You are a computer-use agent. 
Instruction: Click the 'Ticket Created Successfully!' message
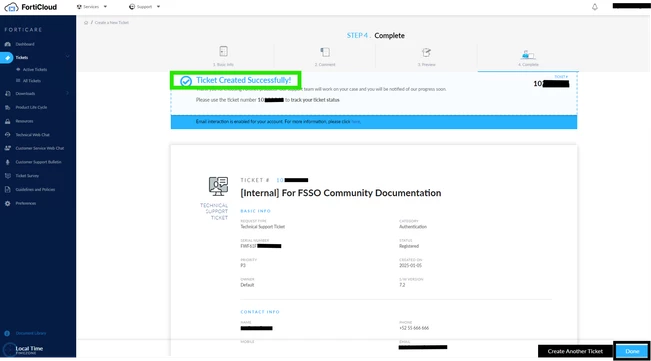243,80
